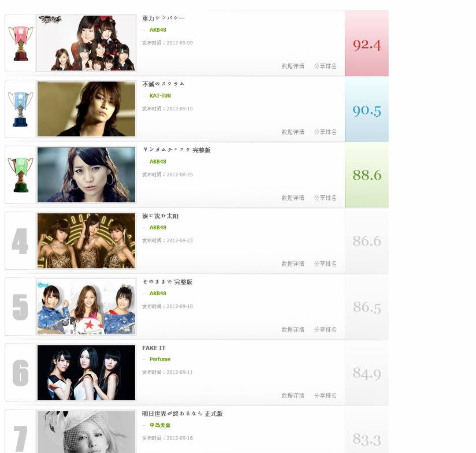This screenshot has height=453, width=476.
Task: Click the rank 4 number badge
Action: (20, 241)
